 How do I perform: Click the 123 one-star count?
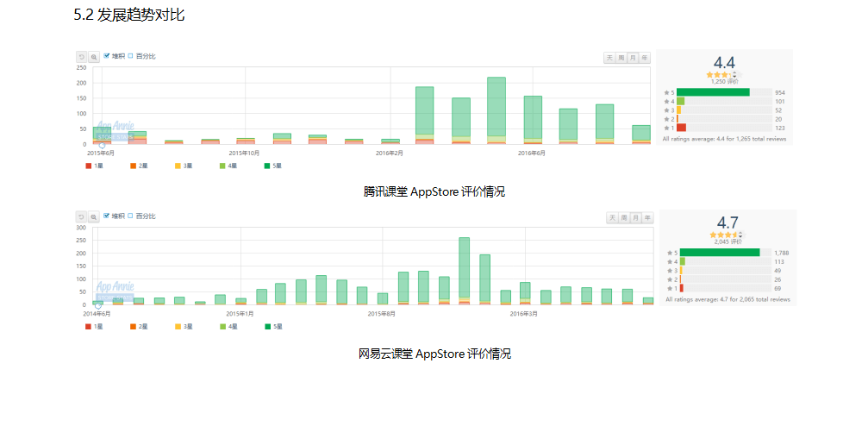(x=780, y=128)
